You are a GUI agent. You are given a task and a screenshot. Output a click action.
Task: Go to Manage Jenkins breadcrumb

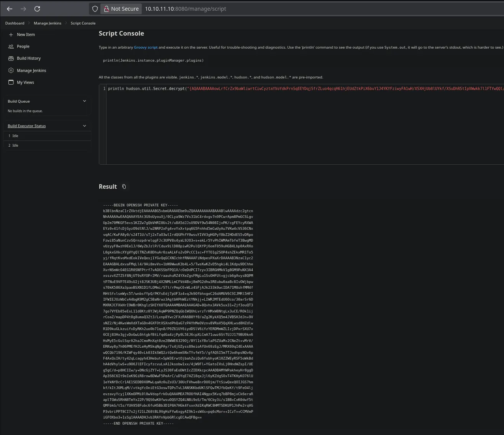[x=48, y=23]
